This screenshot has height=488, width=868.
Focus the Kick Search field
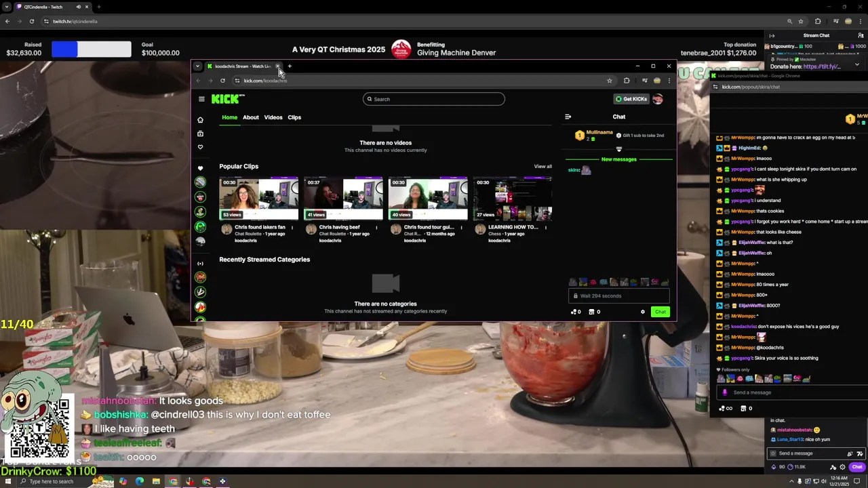[433, 99]
